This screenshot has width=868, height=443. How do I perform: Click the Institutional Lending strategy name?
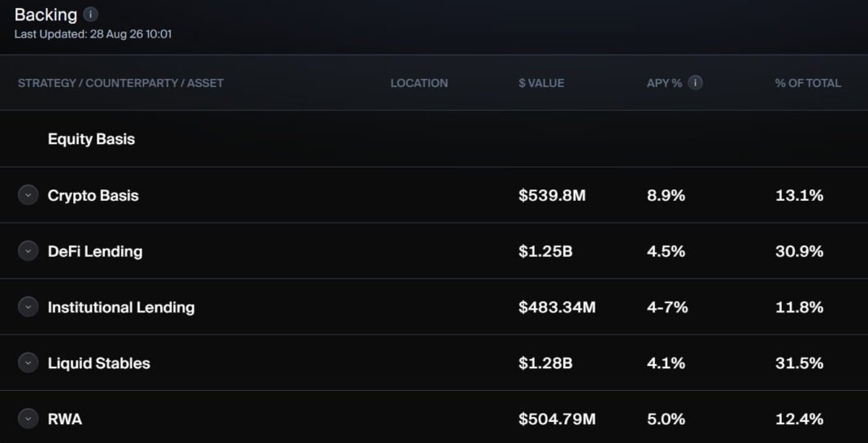point(121,307)
